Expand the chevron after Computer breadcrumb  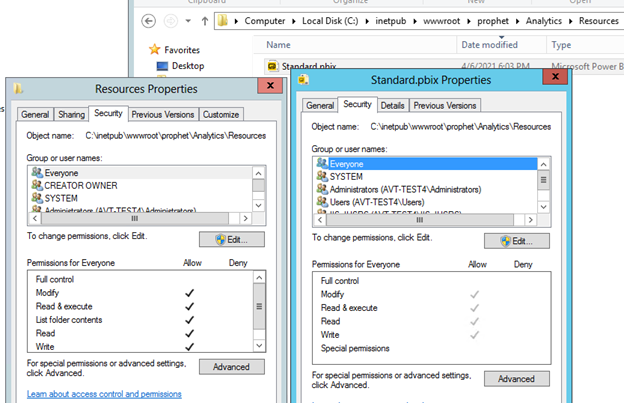click(294, 21)
